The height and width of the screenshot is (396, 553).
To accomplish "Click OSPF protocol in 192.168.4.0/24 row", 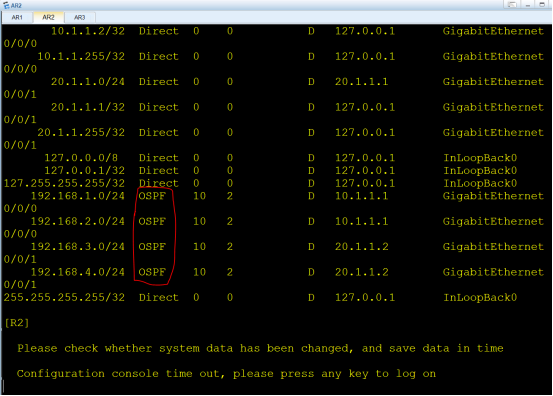I will click(152, 272).
